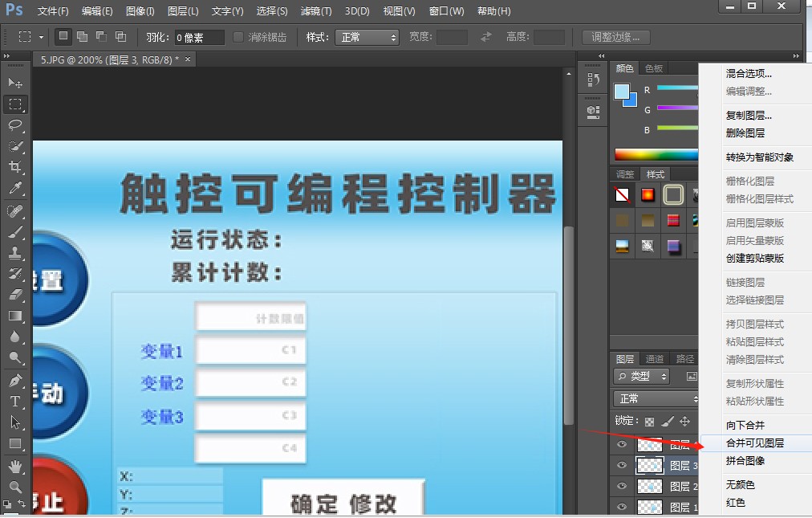Select the Brush tool
The width and height of the screenshot is (812, 518).
15,231
